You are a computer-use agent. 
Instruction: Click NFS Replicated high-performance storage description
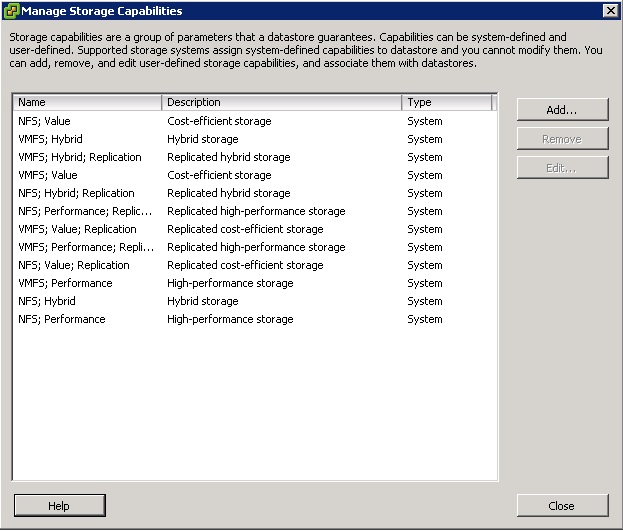256,211
